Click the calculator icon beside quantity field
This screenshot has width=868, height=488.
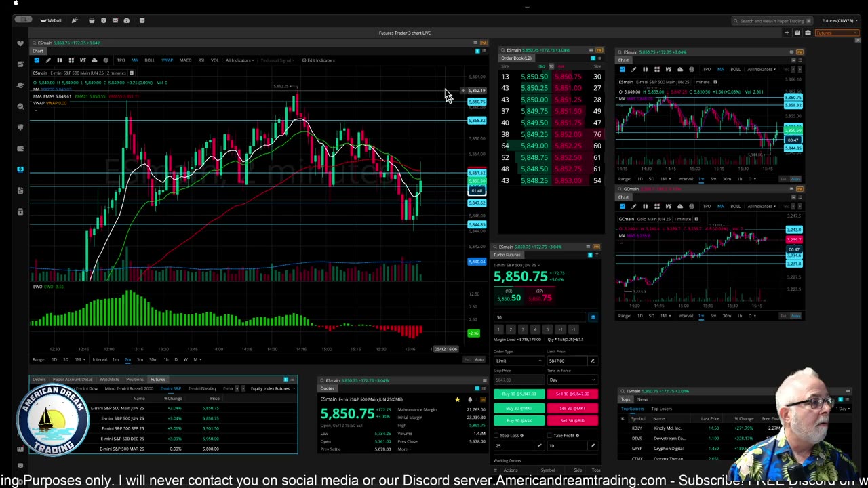[593, 317]
